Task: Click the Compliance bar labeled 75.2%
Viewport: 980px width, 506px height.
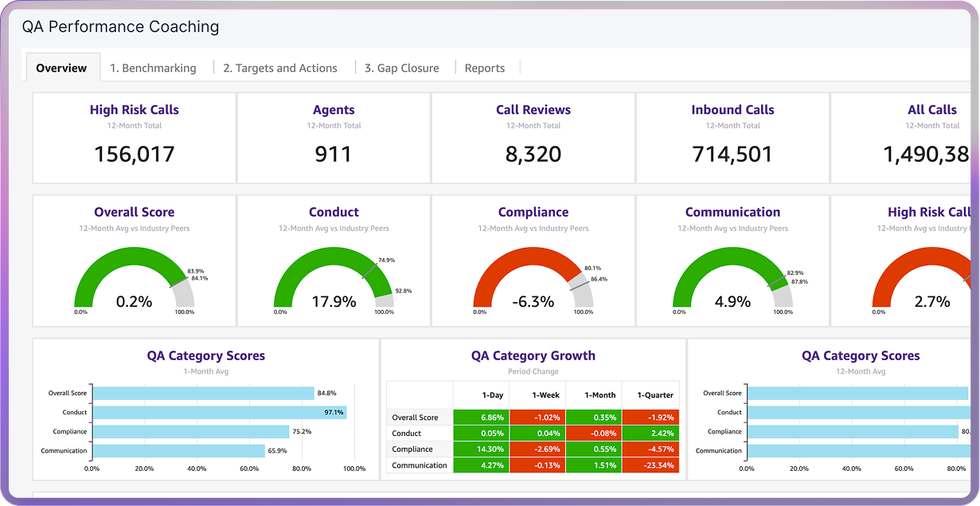Action: (x=191, y=431)
